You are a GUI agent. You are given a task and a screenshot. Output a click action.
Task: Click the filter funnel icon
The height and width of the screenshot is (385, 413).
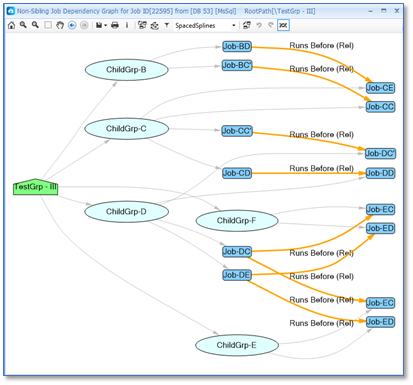(x=167, y=25)
